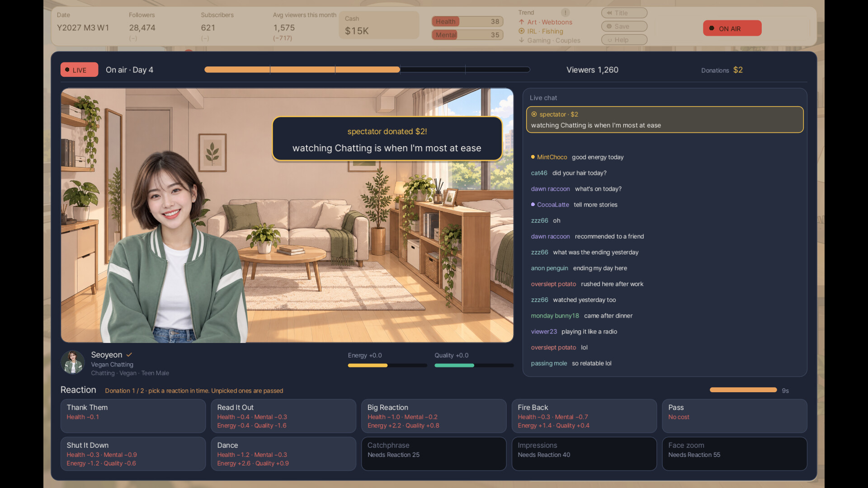Click the locked Impressions reaction
Viewport: 868px width, 488px height.
coord(584,454)
